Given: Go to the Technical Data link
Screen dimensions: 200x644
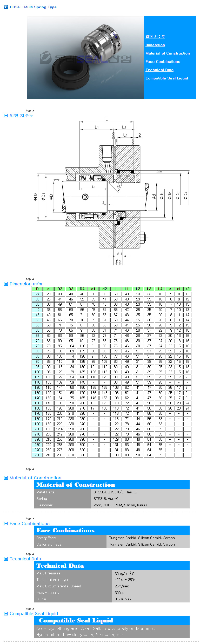Looking at the screenshot, I should tap(159, 70).
